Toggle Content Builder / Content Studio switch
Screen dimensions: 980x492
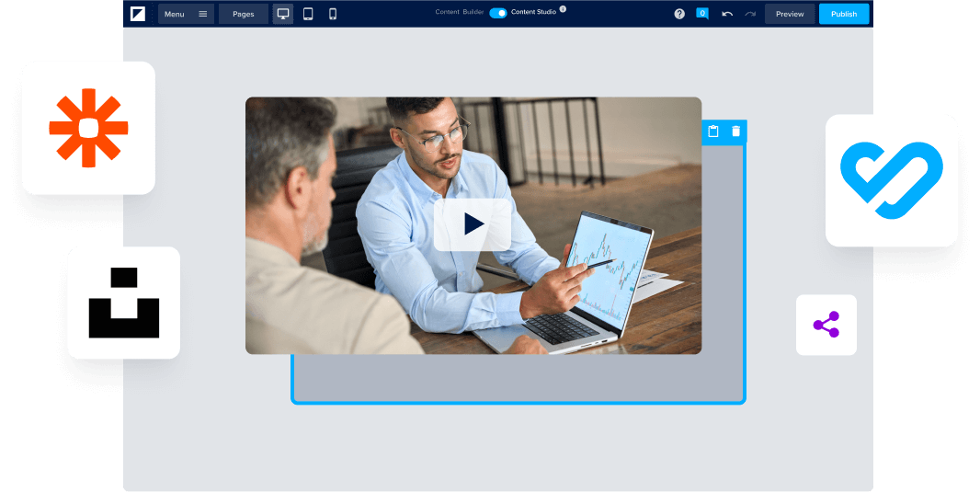(x=497, y=13)
